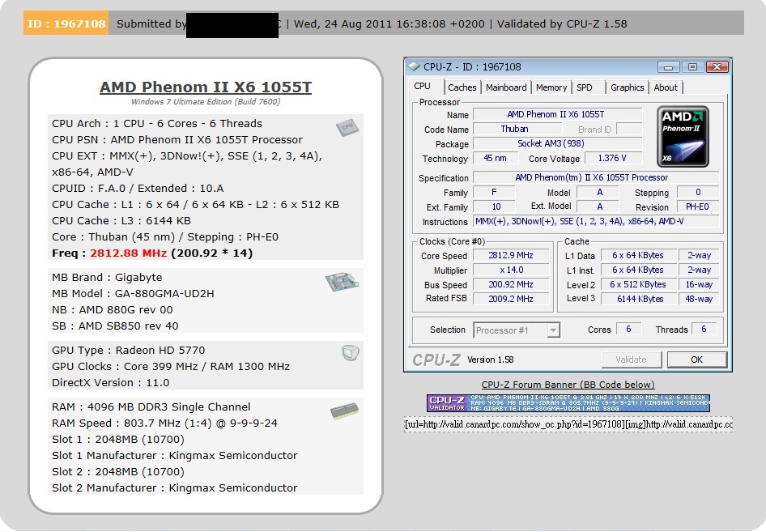Click the BB code URL field
The width and height of the screenshot is (766, 532).
pos(568,424)
